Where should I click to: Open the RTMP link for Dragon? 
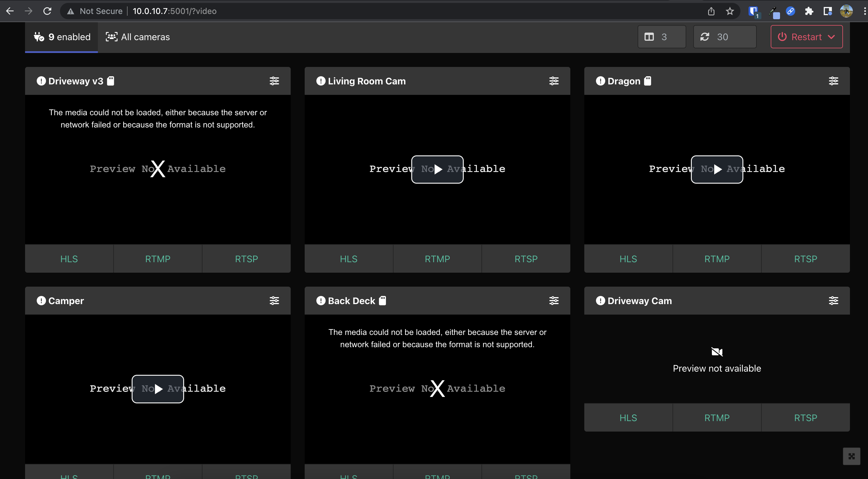tap(717, 258)
